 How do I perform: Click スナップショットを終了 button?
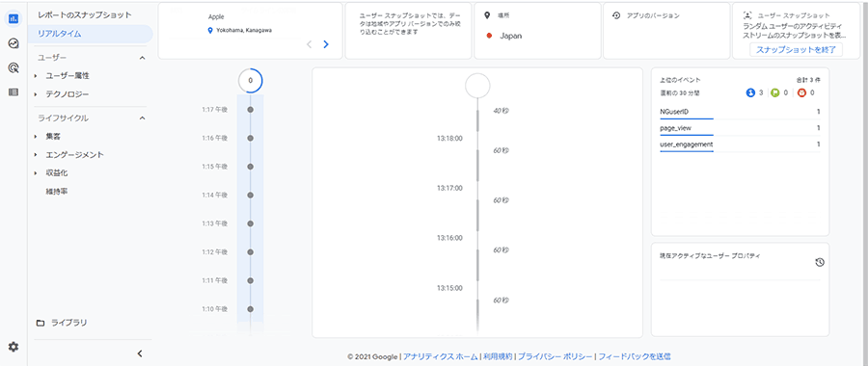pyautogui.click(x=796, y=50)
